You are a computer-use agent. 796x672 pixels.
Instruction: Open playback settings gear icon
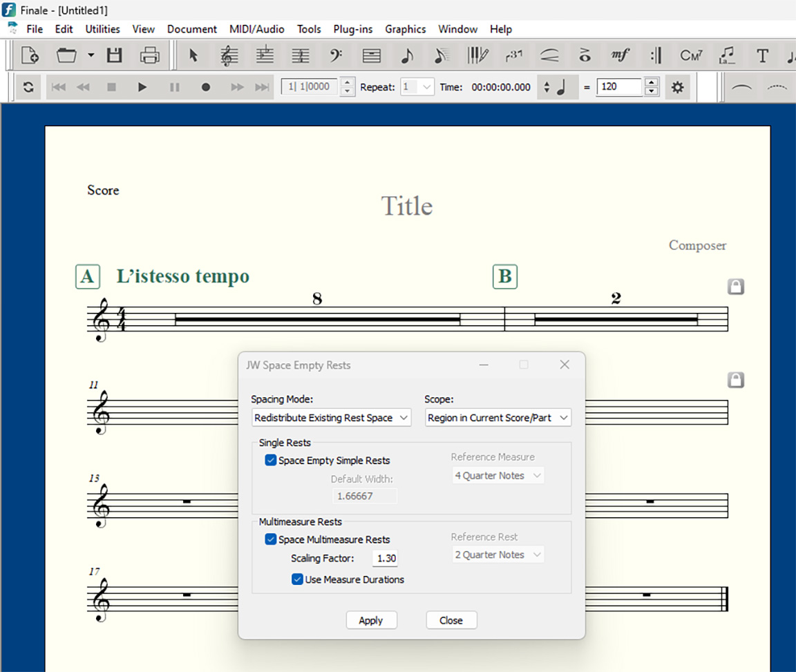click(x=677, y=87)
